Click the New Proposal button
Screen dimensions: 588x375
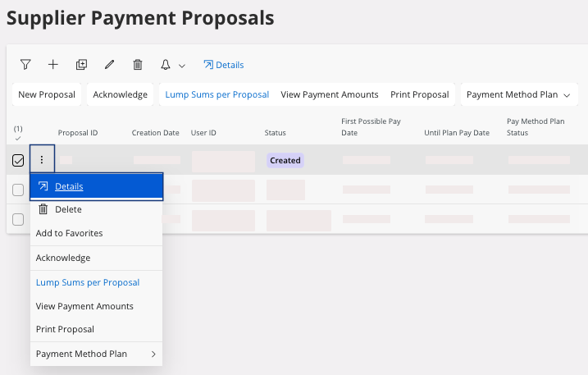(47, 94)
